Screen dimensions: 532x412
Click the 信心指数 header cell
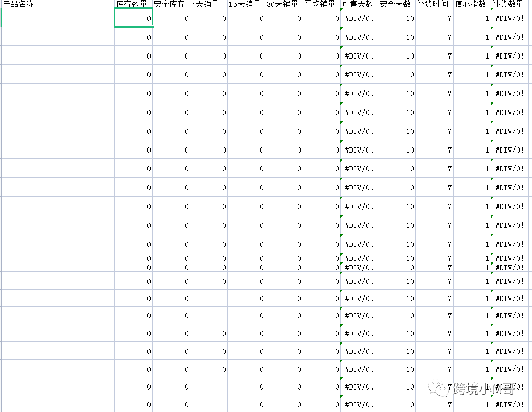click(472, 4)
